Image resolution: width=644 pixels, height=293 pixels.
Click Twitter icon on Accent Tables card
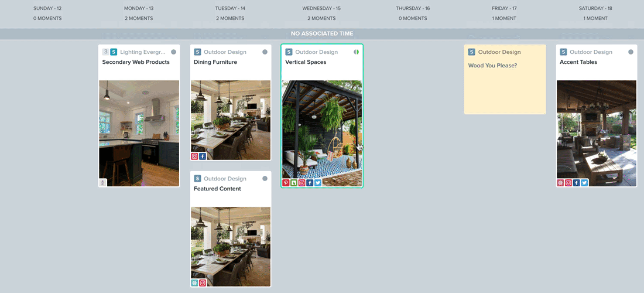584,183
